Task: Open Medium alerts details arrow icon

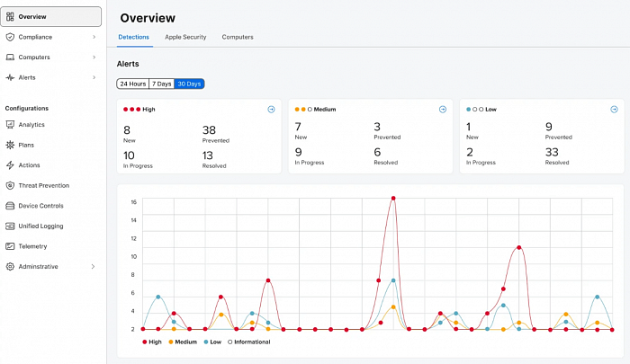Action: (x=442, y=110)
